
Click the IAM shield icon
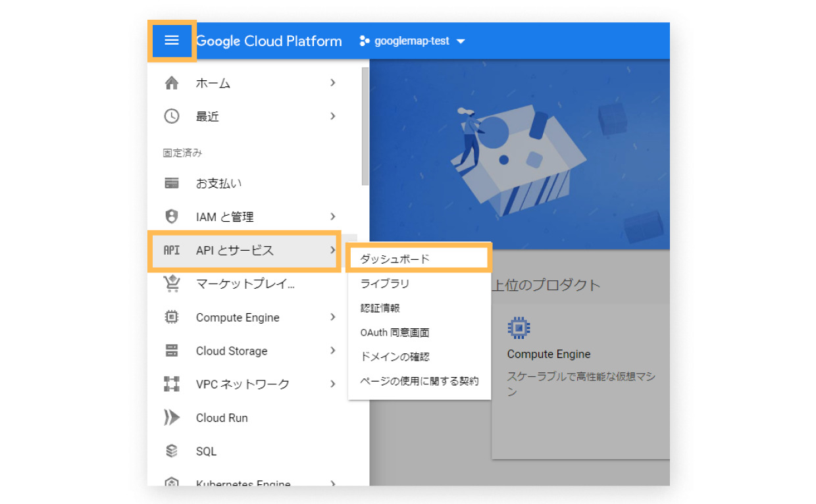tap(171, 216)
